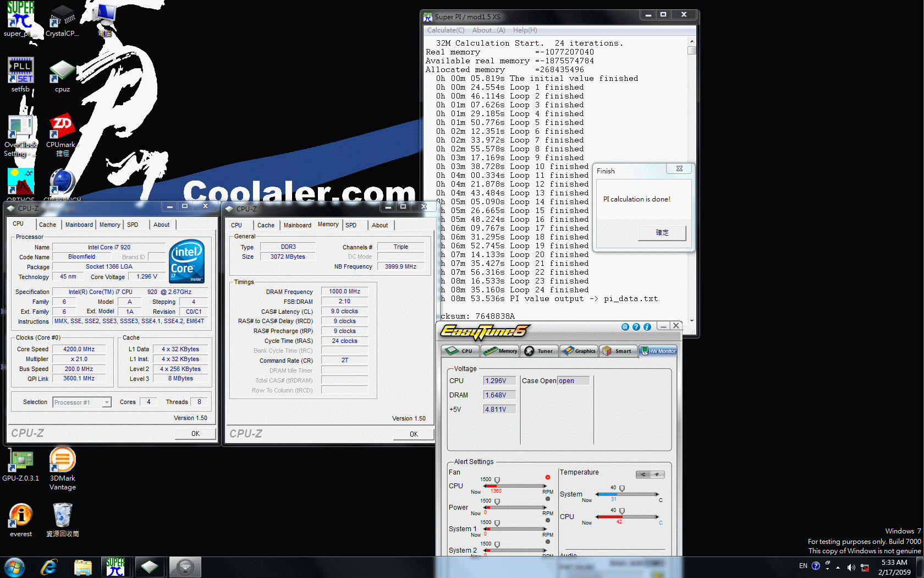Image resolution: width=924 pixels, height=578 pixels.
Task: Open the super_pi desktop shortcut
Action: 20,19
